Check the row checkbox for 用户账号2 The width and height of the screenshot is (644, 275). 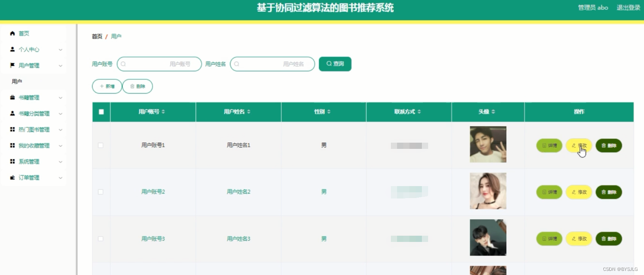point(101,191)
